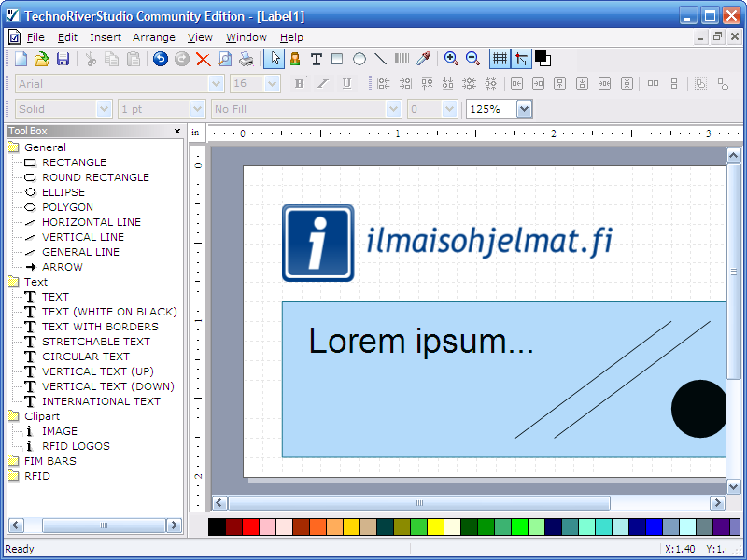Collapse the Clipart folder in Tool Box
This screenshot has width=747, height=560.
tap(14, 416)
